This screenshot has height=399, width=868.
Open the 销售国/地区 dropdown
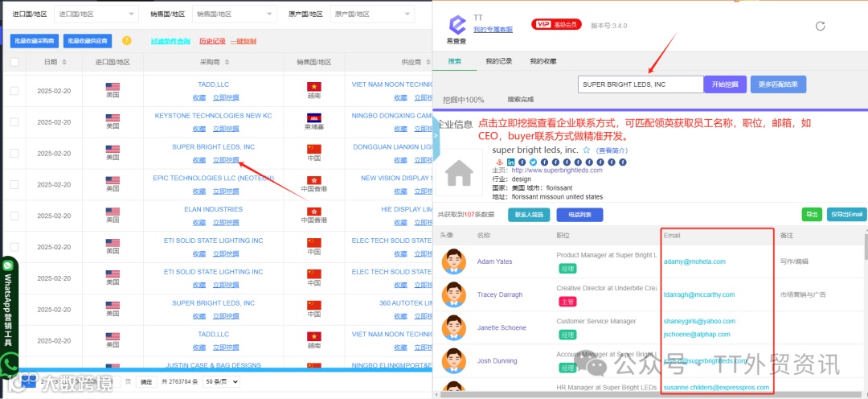235,14
